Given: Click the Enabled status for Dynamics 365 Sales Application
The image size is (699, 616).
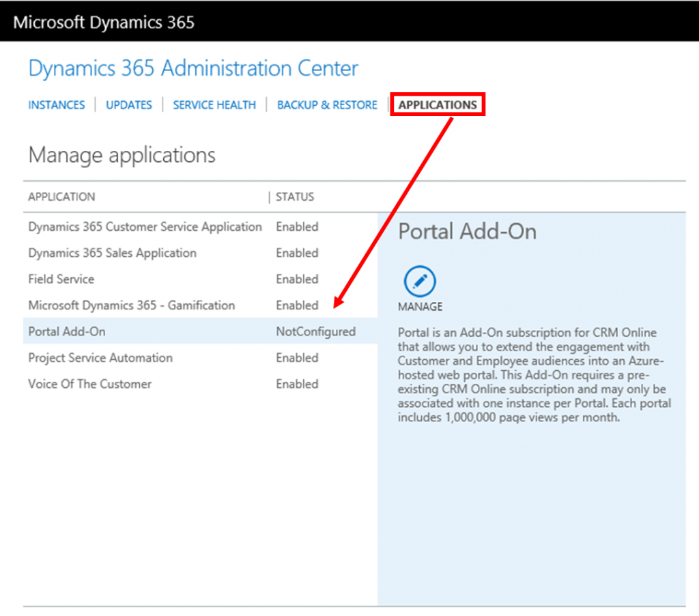Looking at the screenshot, I should [x=297, y=253].
